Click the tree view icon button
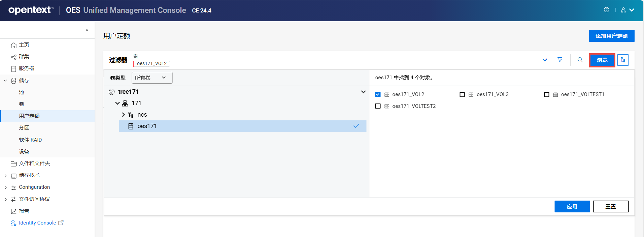Image resolution: width=644 pixels, height=237 pixels. [x=623, y=60]
